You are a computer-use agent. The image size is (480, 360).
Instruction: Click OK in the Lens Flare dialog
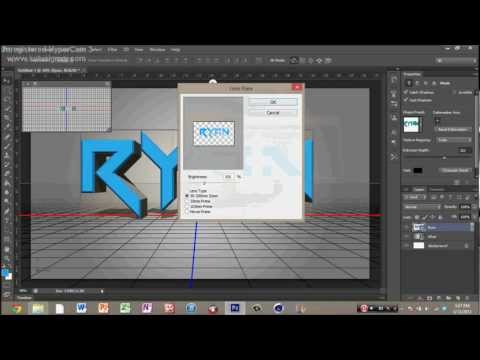273,102
